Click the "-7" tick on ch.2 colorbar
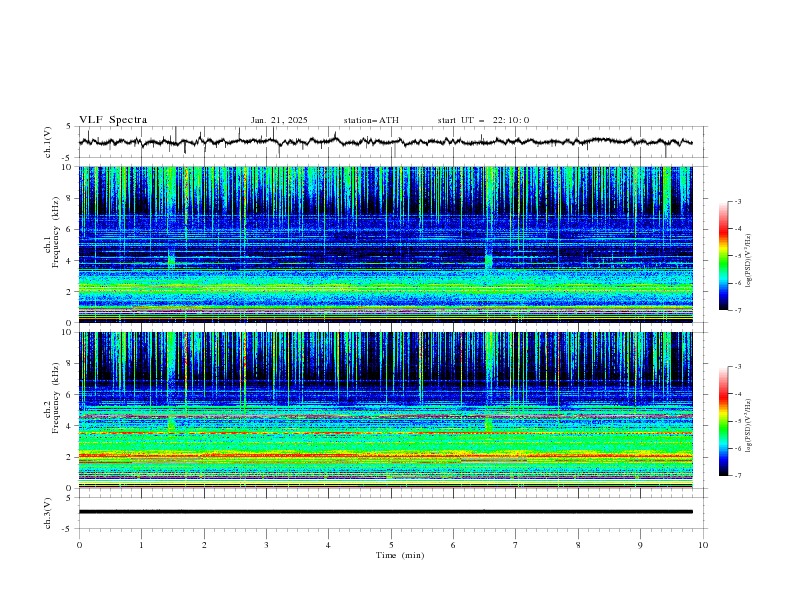The height and width of the screenshot is (612, 792). tap(738, 476)
